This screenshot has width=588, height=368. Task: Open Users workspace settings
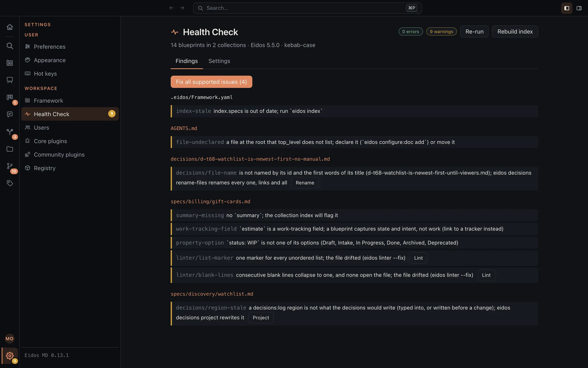coord(70,128)
